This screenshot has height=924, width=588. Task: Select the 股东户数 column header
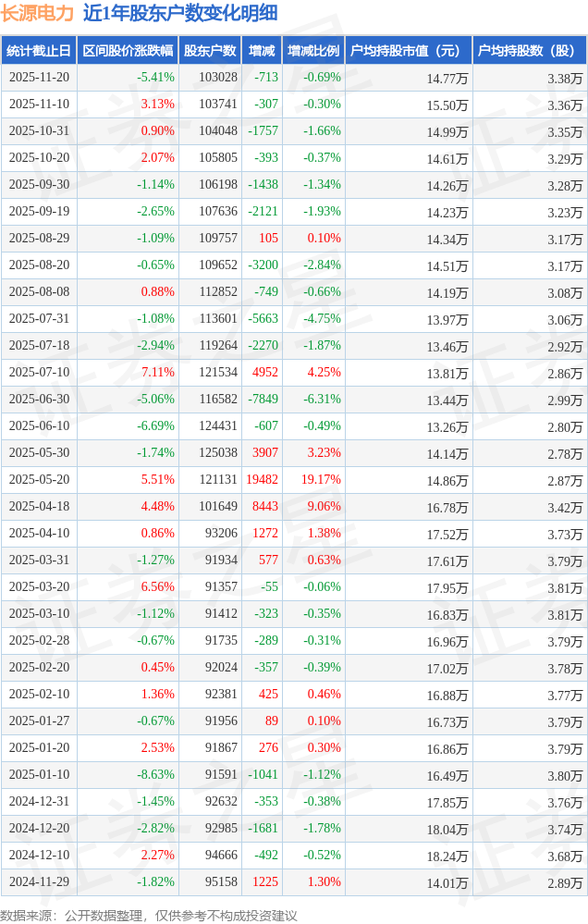point(210,51)
